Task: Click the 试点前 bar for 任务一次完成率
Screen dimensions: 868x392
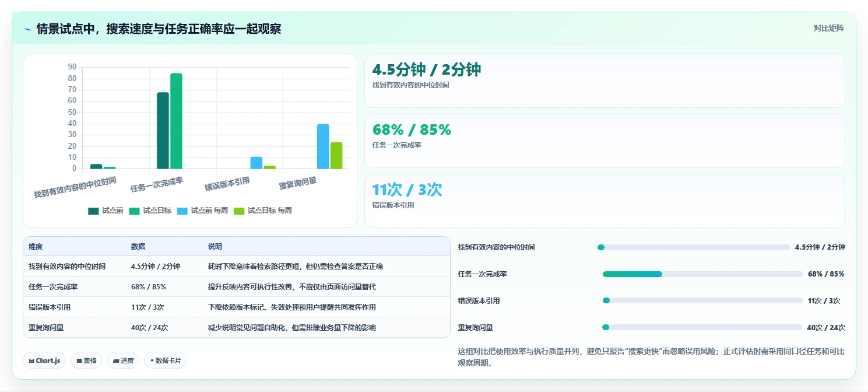Action: (163, 131)
